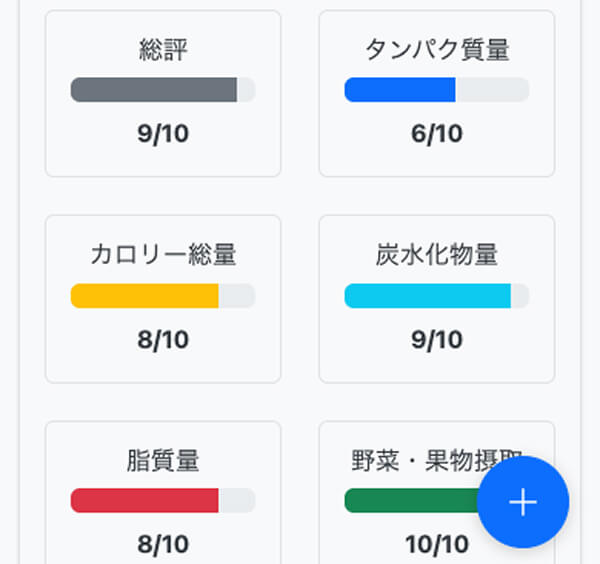
Task: Select the 8/10 score under 脂質量
Action: (163, 544)
